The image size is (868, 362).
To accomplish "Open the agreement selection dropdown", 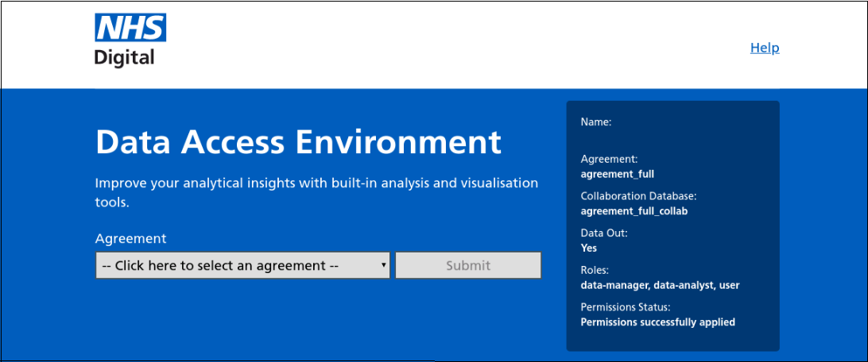I will coord(242,265).
